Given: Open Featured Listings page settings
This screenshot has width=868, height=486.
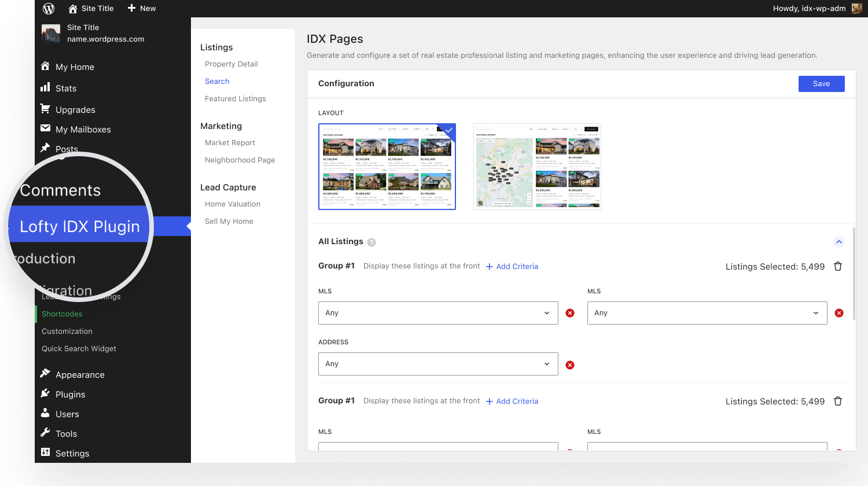Looking at the screenshot, I should tap(236, 99).
